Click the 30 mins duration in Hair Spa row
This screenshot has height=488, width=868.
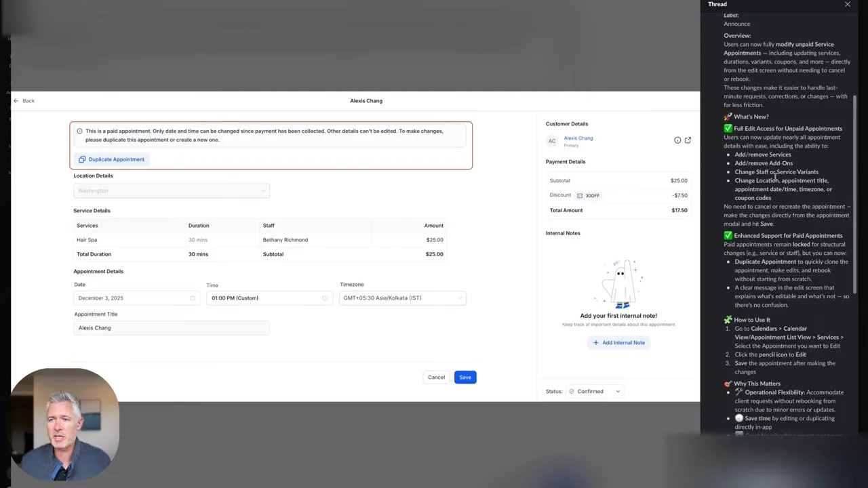click(198, 240)
